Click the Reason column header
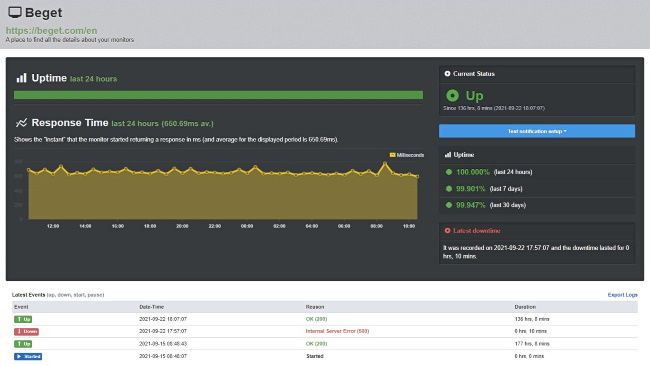This screenshot has width=650, height=365. (315, 307)
